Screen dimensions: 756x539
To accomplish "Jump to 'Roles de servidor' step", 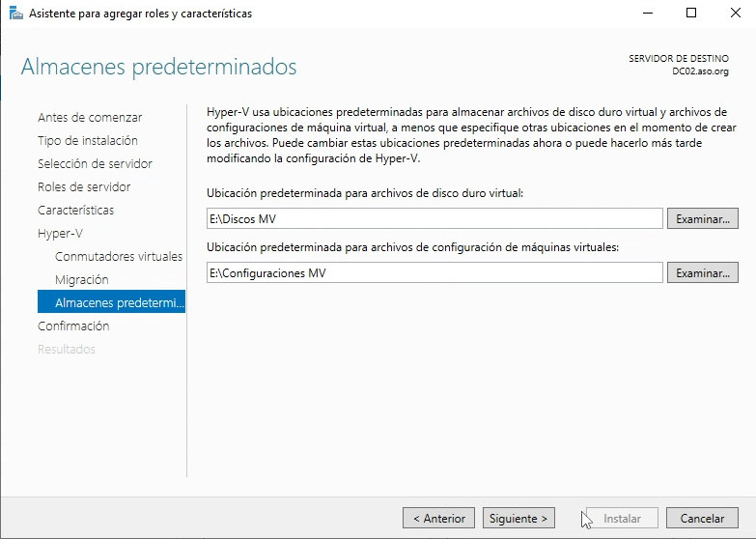I will [x=84, y=186].
